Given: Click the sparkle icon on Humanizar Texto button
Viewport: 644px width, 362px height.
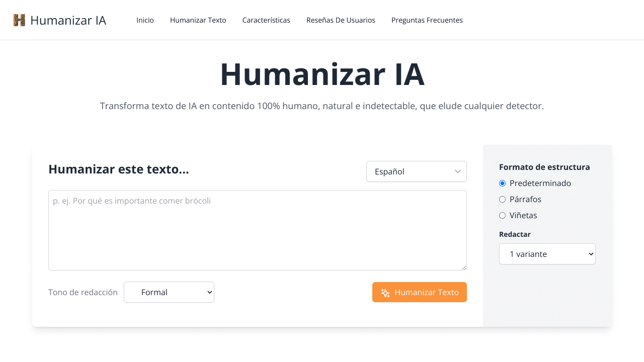Looking at the screenshot, I should (385, 293).
